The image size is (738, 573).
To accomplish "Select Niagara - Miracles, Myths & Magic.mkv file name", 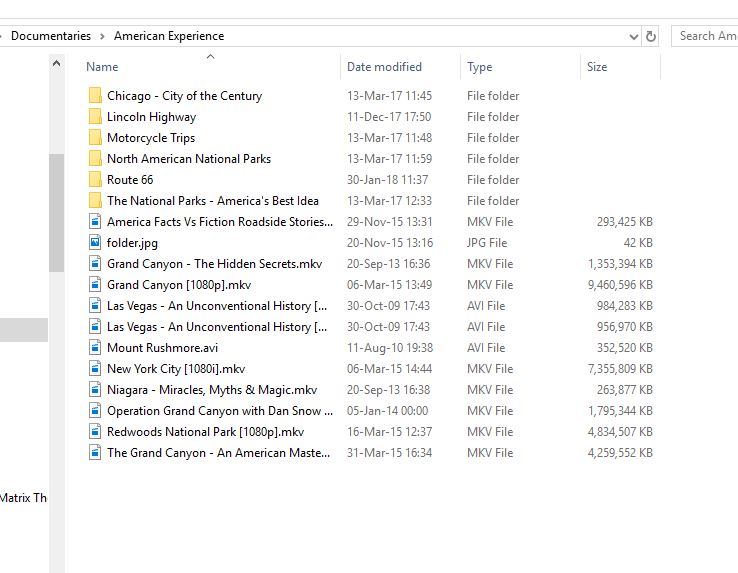I will pyautogui.click(x=212, y=390).
